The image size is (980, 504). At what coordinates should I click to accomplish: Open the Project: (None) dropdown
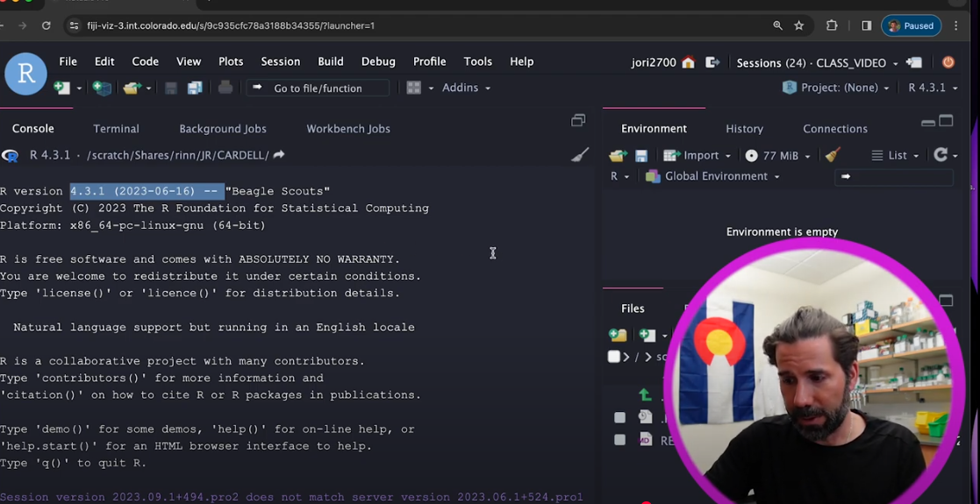pyautogui.click(x=835, y=88)
